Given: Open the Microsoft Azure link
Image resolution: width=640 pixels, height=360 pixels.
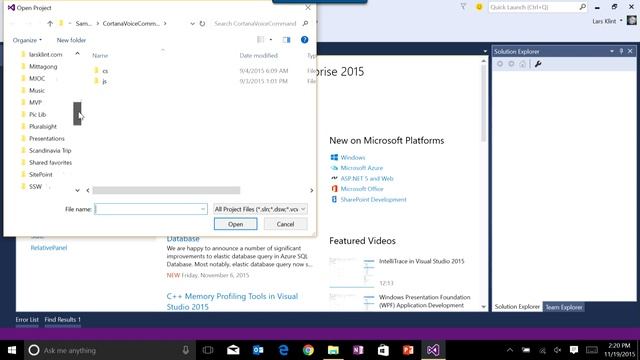Looking at the screenshot, I should coord(362,168).
